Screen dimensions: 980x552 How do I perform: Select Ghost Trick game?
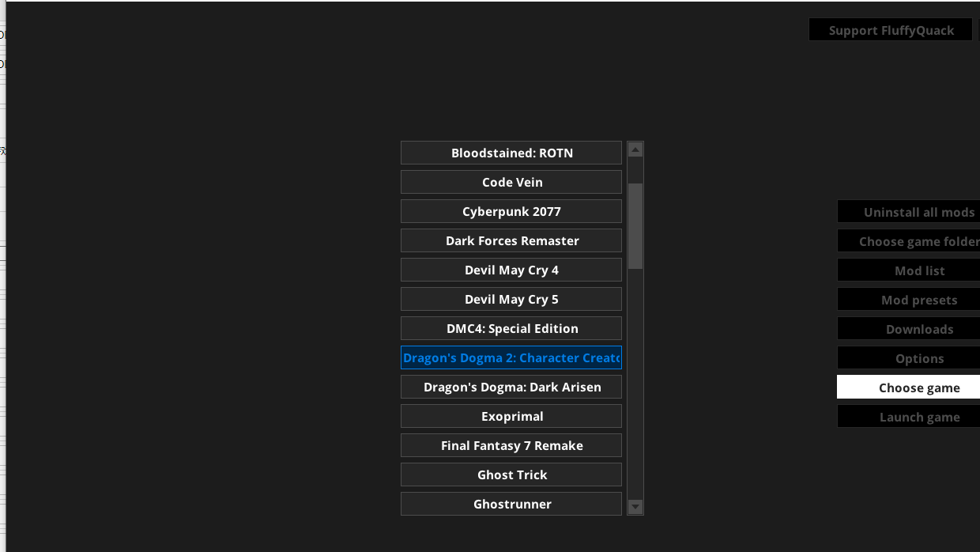511,474
